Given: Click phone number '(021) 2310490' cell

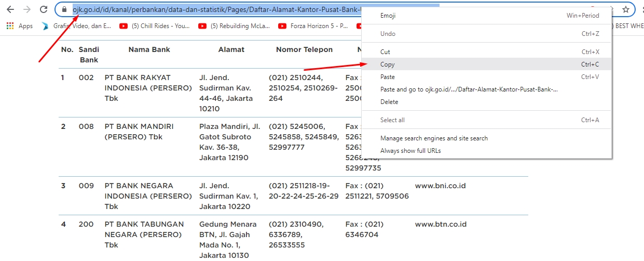Looking at the screenshot, I should 296,234.
